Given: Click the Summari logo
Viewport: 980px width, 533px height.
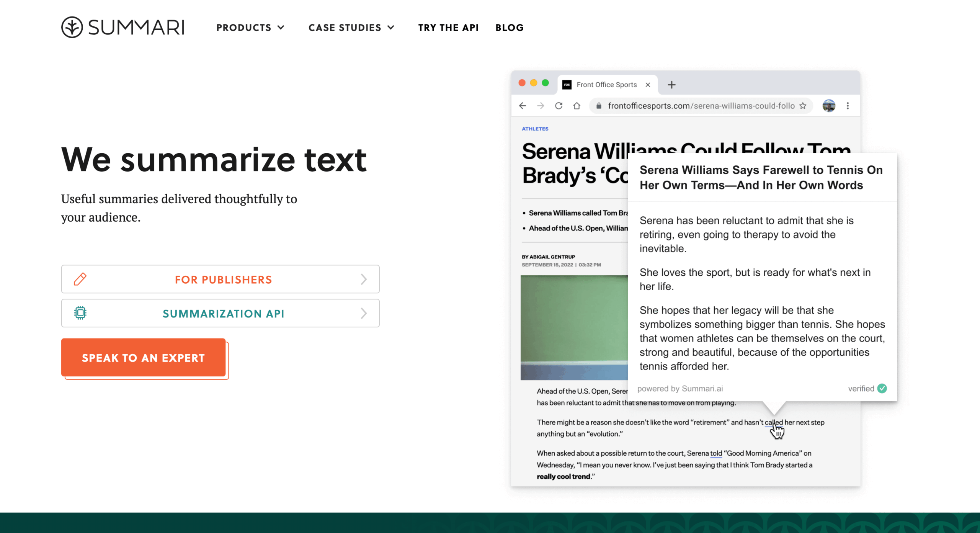Looking at the screenshot, I should (122, 27).
